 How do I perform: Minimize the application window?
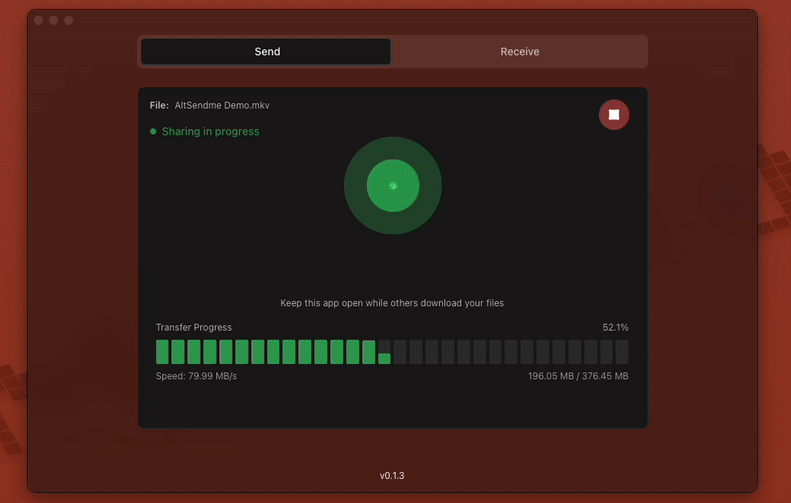point(54,20)
